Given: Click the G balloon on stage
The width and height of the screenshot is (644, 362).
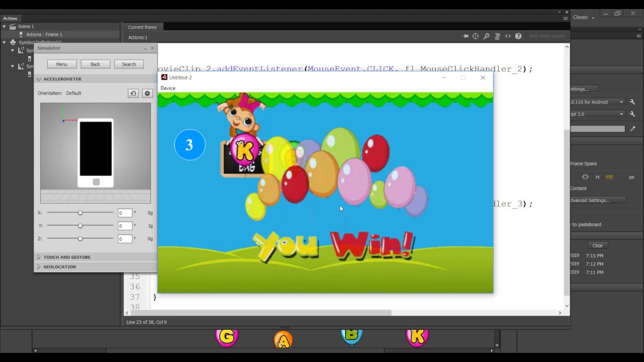Looking at the screenshot, I should point(226,337).
